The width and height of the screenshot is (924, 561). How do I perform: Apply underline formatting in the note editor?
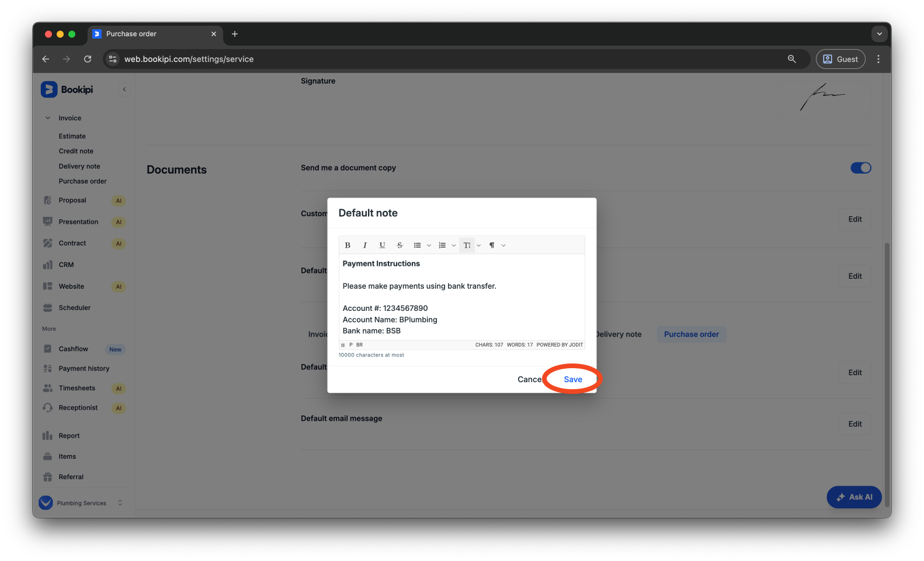click(383, 245)
